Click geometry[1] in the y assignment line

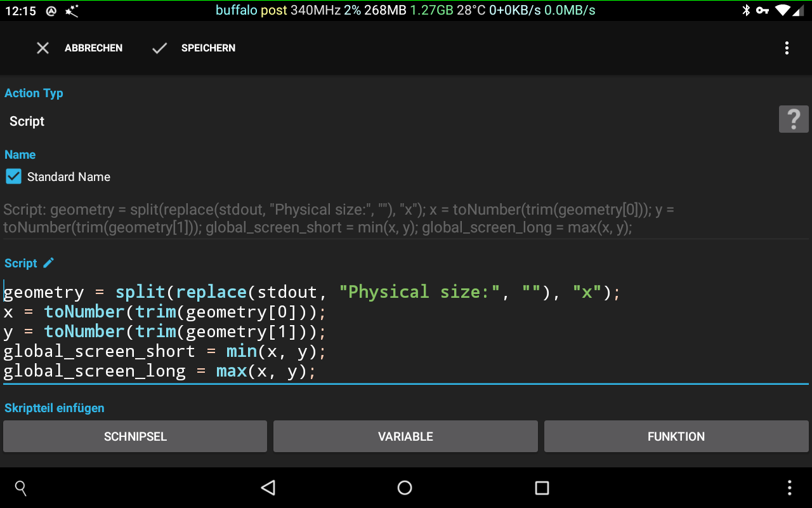click(242, 331)
